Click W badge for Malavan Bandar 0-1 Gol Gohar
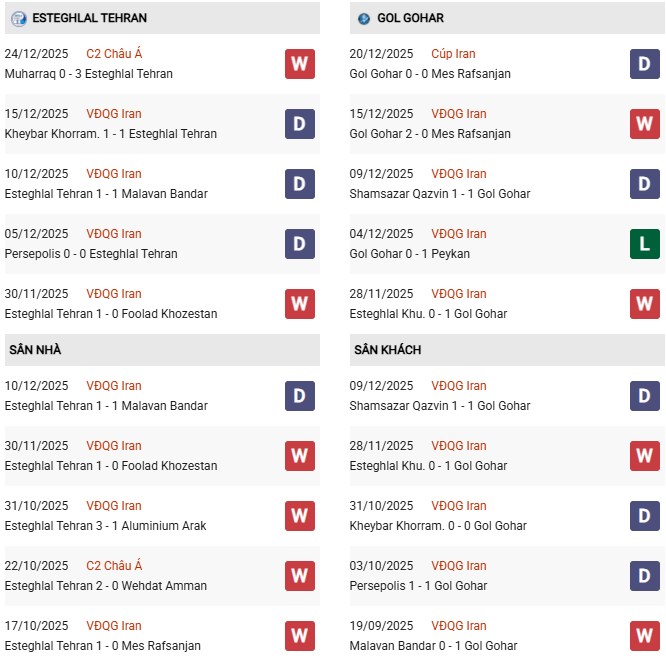This screenshot has height=659, width=666. 644,636
